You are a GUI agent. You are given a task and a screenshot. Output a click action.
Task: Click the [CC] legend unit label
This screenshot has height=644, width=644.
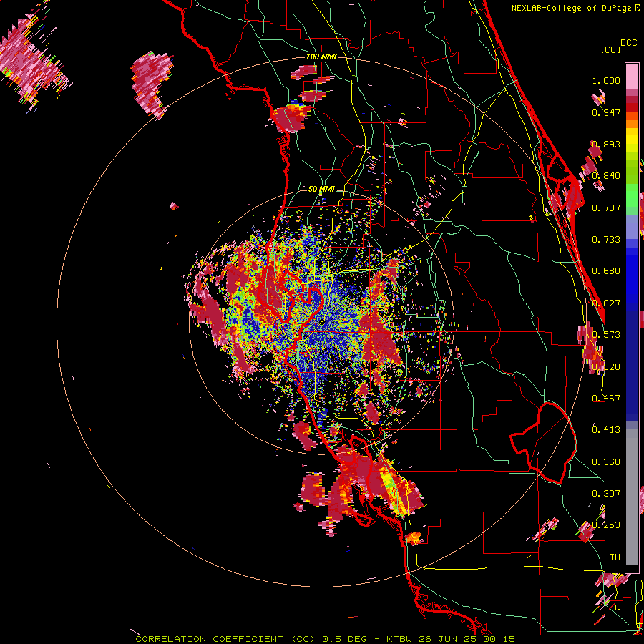coord(610,49)
